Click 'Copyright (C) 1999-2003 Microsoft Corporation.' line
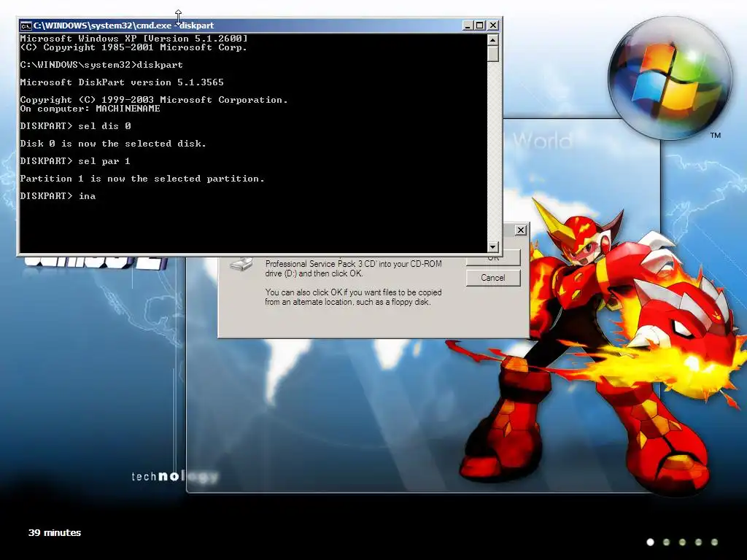This screenshot has height=560, width=747. point(154,100)
